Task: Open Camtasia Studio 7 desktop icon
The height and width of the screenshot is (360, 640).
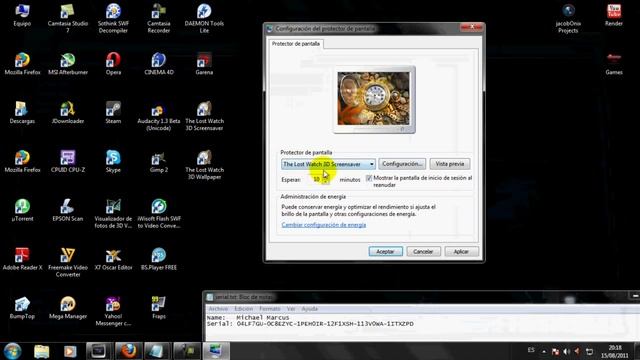Action: 68,18
